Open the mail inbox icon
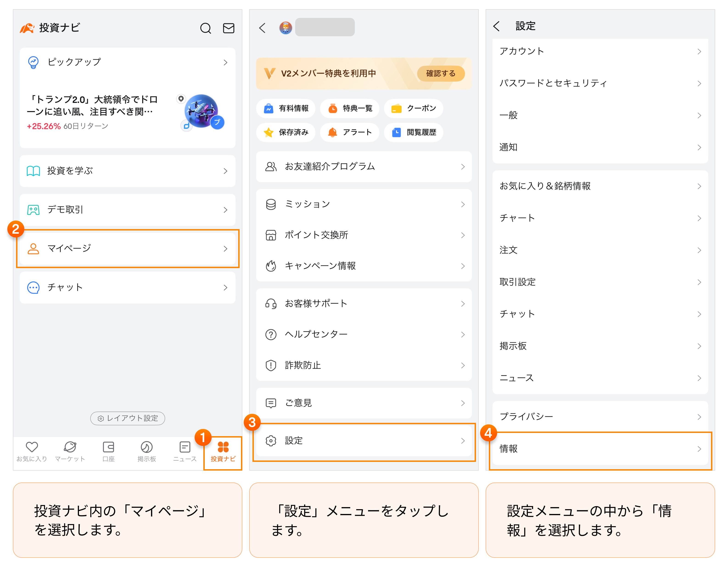 pyautogui.click(x=228, y=28)
